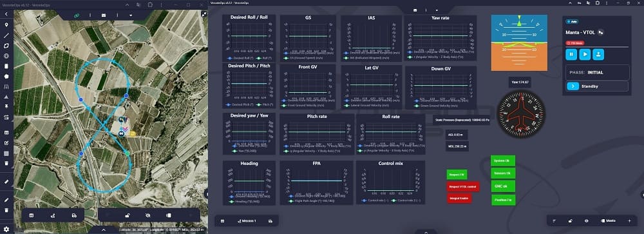This screenshot has width=644, height=234.
Task: Click the Manta VTOL play button
Action: tap(585, 54)
